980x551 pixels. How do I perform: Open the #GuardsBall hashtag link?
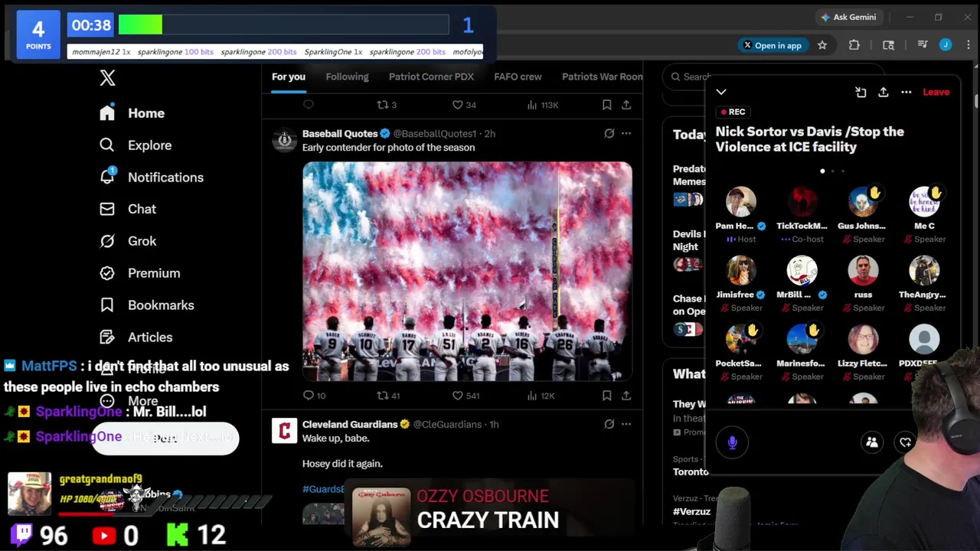323,489
